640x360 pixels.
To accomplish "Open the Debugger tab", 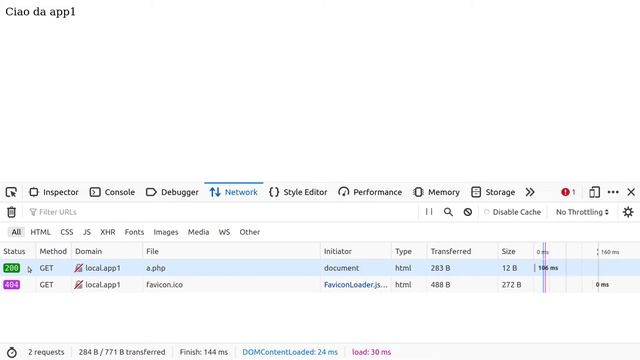I will (172, 192).
